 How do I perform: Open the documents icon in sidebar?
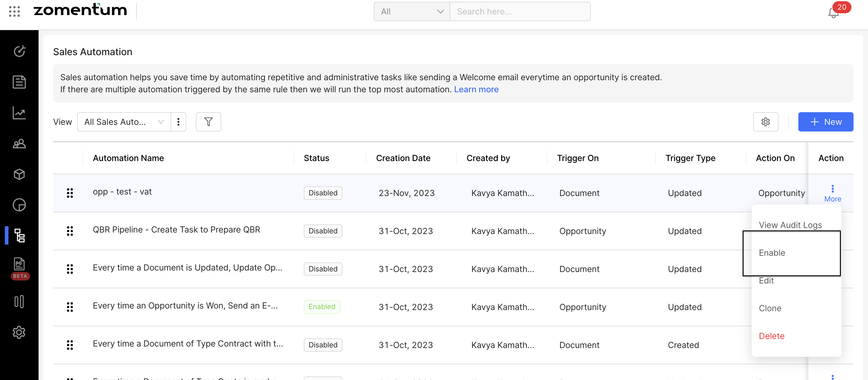pos(19,82)
